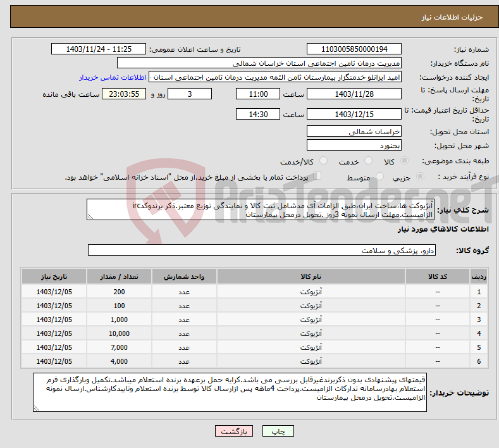Click the buyer notes text area

[x=230, y=392]
